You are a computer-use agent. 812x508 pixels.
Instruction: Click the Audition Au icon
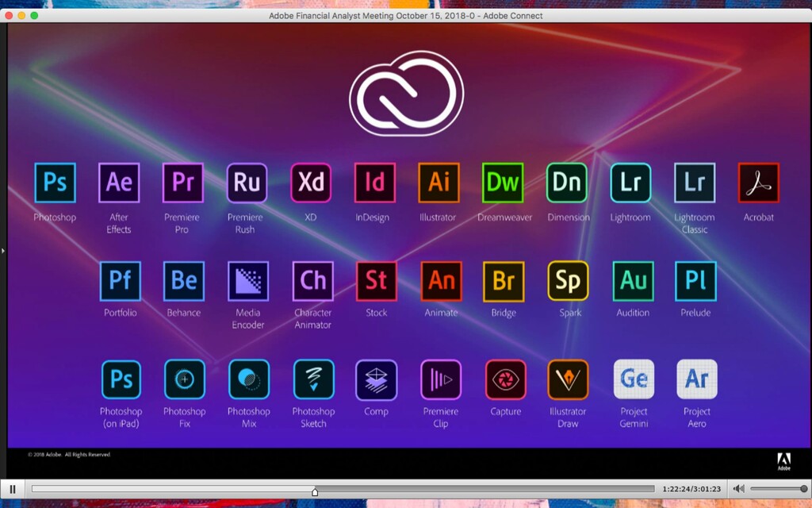(634, 281)
